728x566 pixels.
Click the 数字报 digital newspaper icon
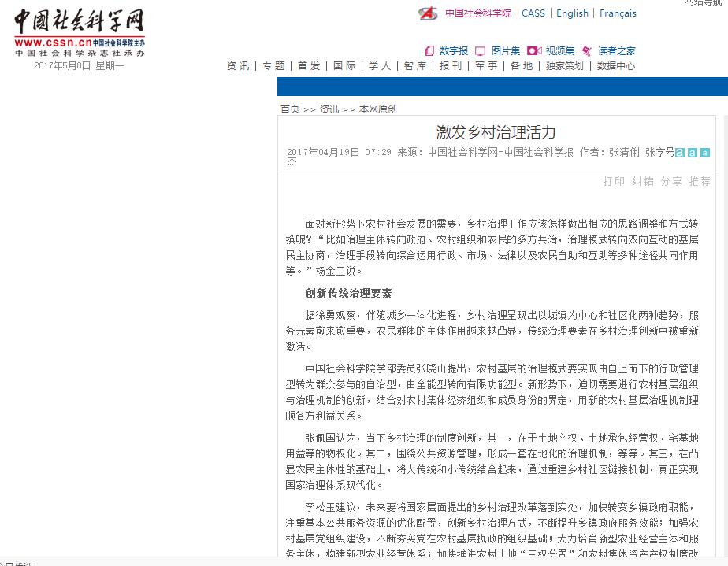(430, 51)
